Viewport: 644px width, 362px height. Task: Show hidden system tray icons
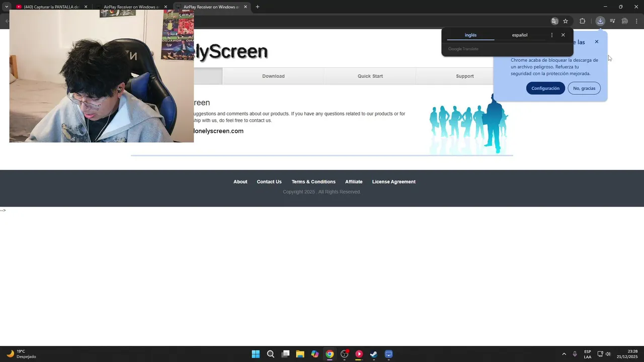563,354
